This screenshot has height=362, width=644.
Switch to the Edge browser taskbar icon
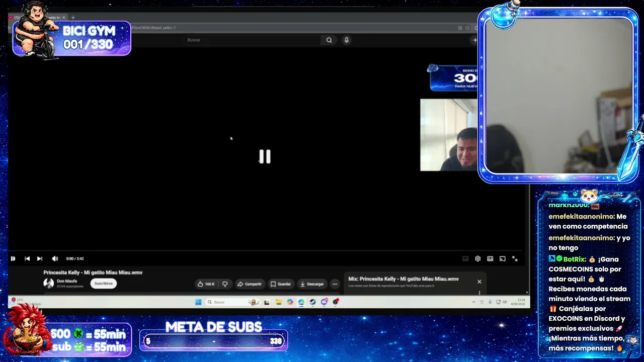click(301, 302)
